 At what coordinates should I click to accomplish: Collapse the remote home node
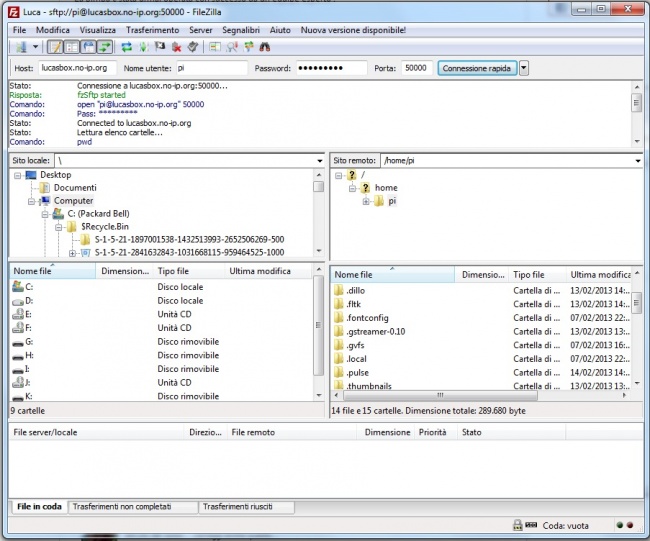coord(352,189)
